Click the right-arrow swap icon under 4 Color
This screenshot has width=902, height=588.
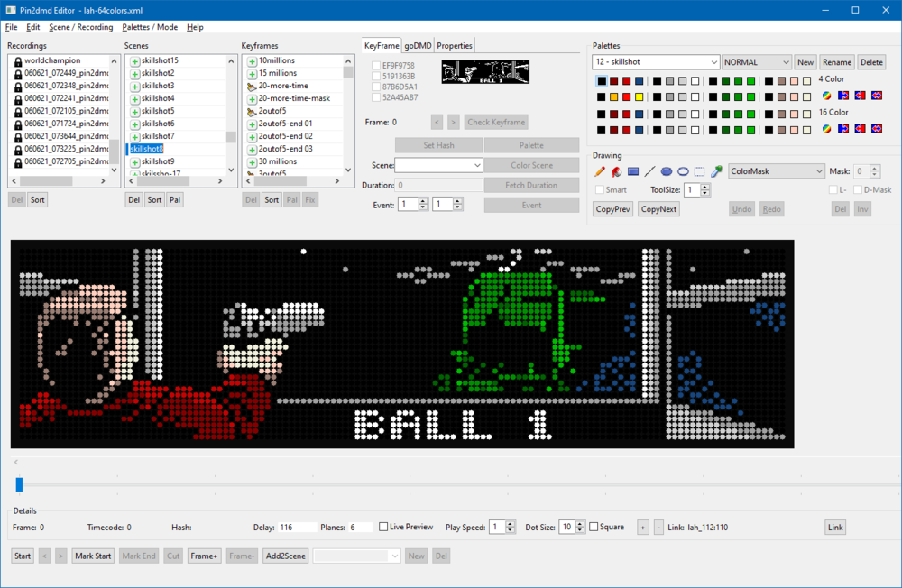point(843,96)
